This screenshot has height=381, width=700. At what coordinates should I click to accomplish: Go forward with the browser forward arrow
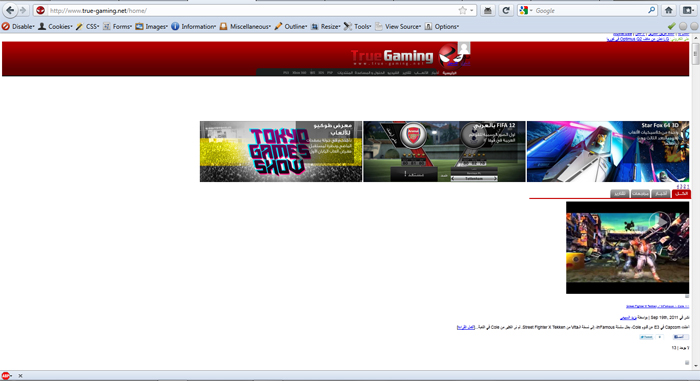point(23,10)
